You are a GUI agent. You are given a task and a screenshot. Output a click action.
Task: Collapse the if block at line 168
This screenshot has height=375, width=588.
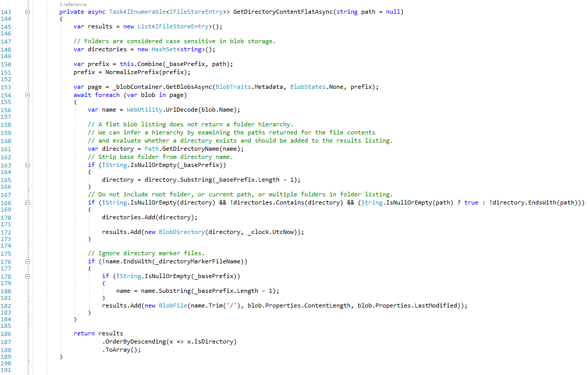27,202
